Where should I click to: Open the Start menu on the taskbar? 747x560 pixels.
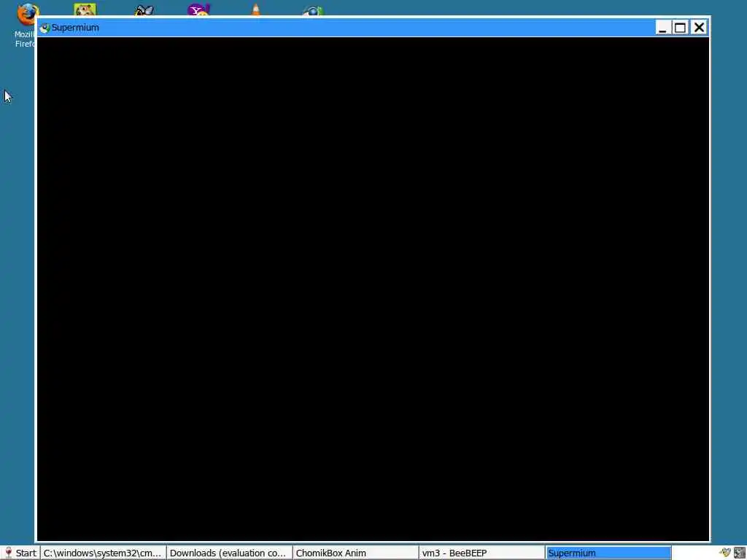coord(20,553)
